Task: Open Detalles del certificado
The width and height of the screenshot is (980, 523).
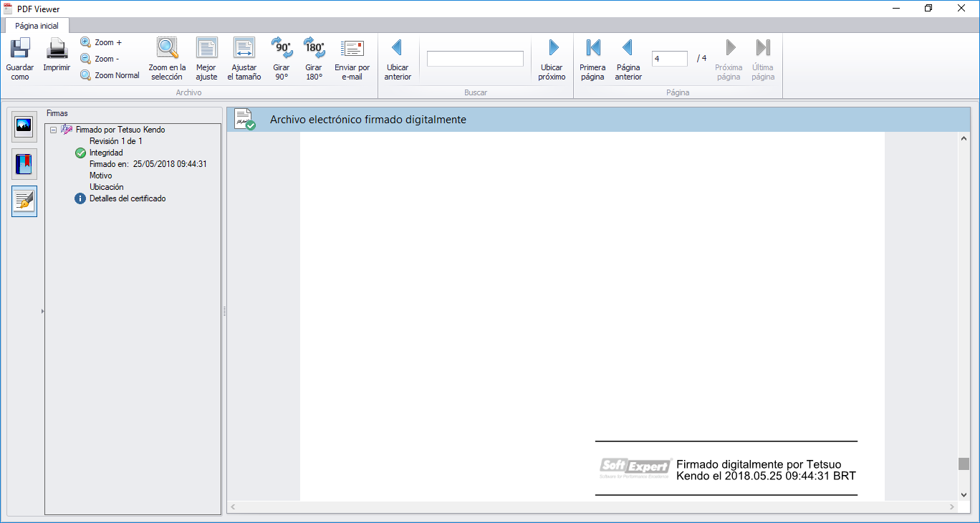Action: click(x=128, y=198)
